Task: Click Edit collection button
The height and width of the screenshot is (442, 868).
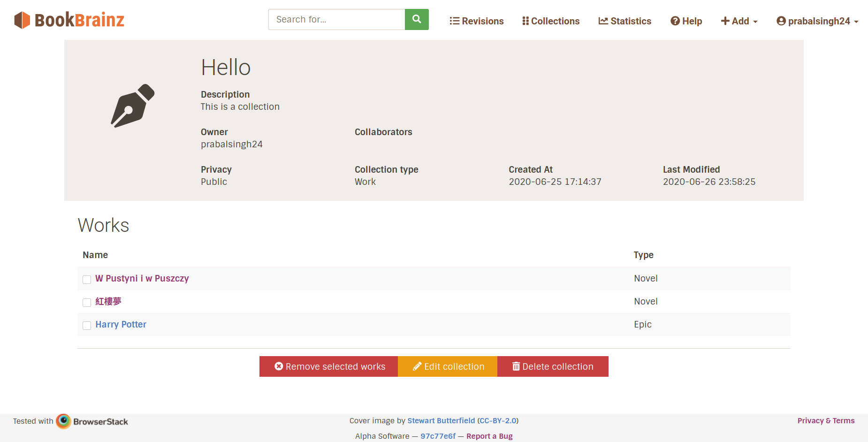Action: tap(448, 366)
